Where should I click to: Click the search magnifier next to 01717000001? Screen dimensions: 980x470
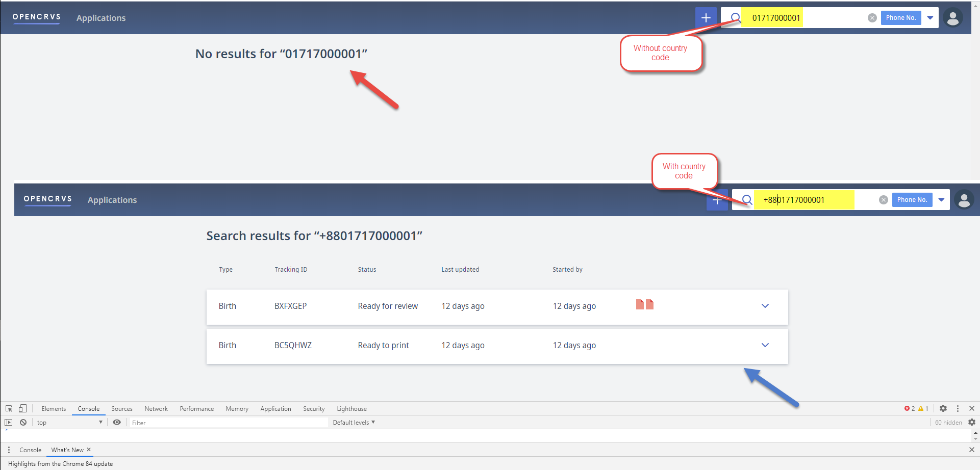tap(736, 18)
